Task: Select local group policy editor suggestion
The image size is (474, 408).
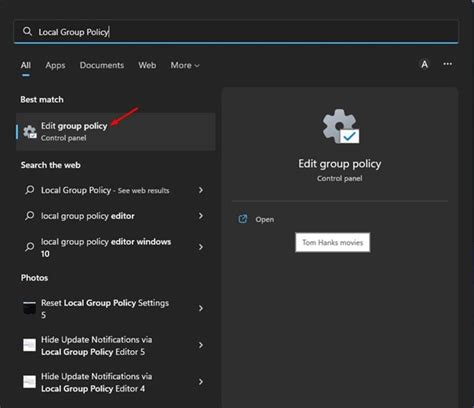Action: pyautogui.click(x=88, y=216)
